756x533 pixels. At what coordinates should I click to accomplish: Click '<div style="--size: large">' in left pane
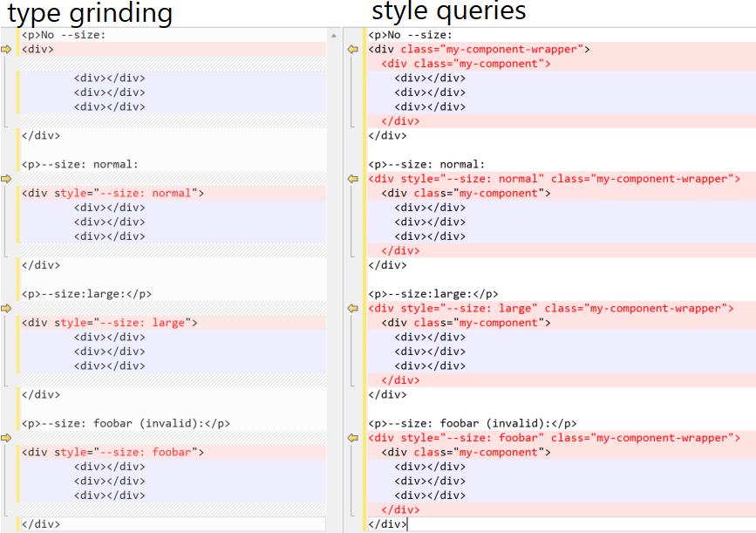(110, 323)
